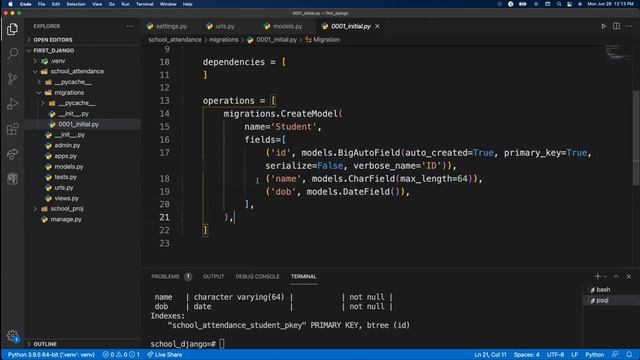Change Spaces: 4 indentation setting

pyautogui.click(x=526, y=355)
